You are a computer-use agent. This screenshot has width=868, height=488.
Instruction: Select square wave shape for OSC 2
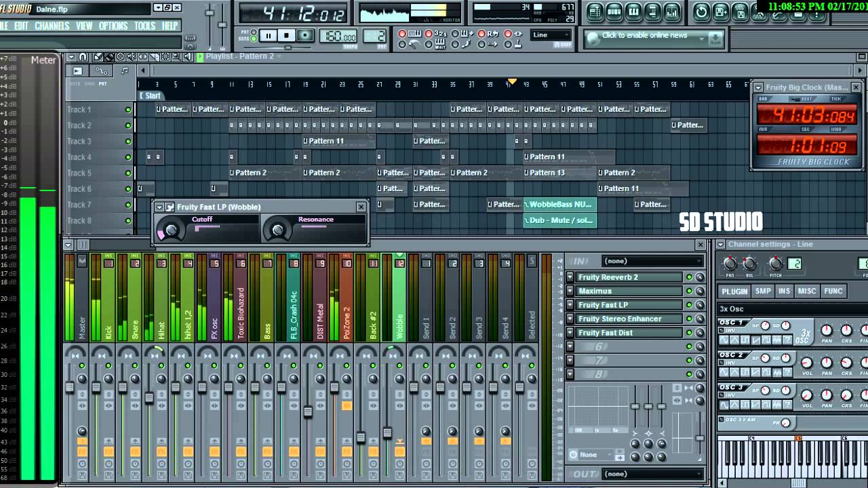click(x=745, y=372)
